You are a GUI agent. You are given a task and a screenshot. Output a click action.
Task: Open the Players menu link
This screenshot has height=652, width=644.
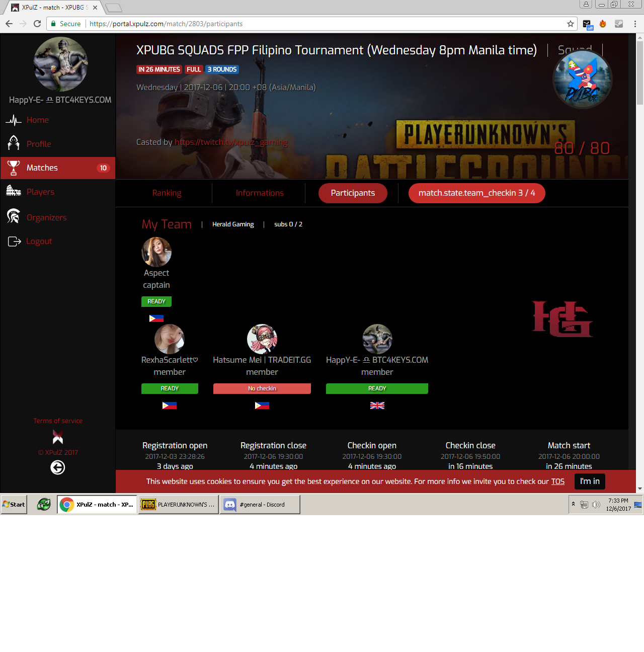tap(40, 192)
